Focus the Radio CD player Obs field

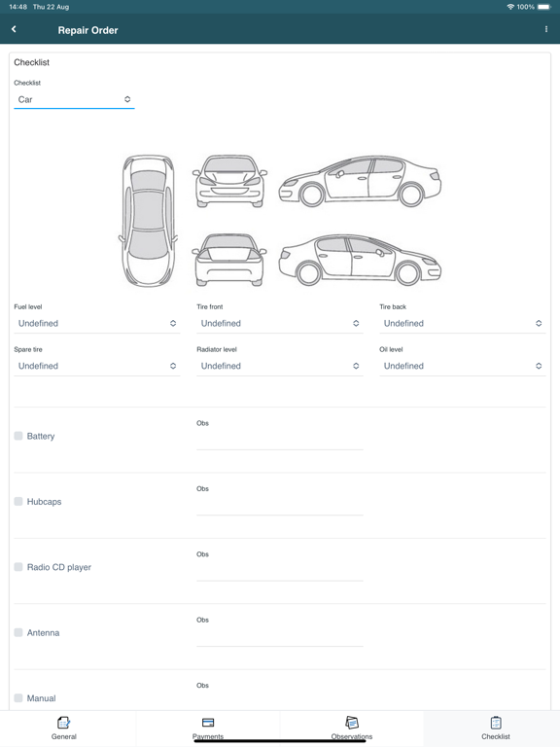(x=280, y=571)
